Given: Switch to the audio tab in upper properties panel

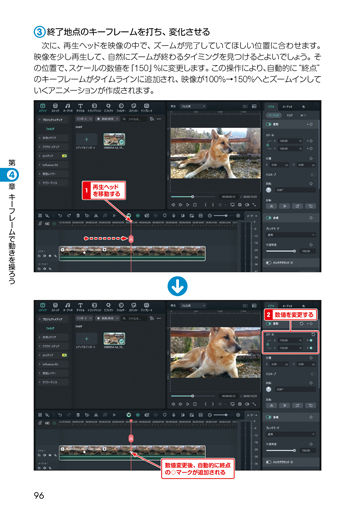Looking at the screenshot, I should (x=287, y=107).
